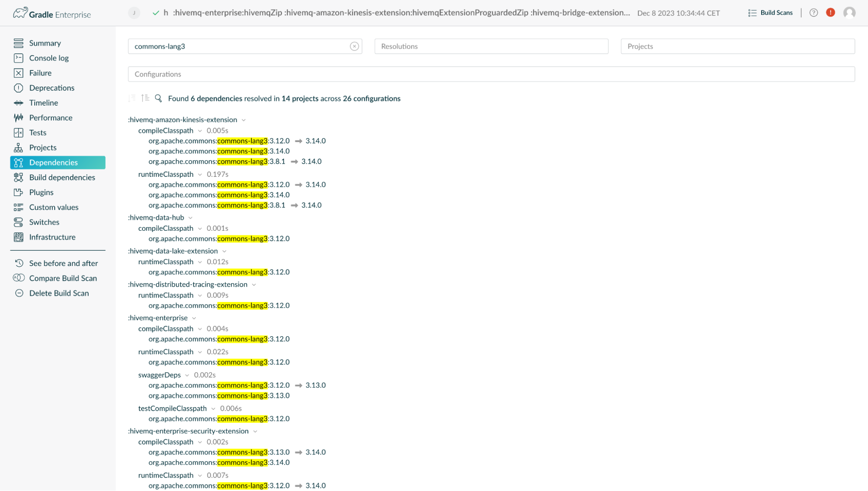868x491 pixels.
Task: Collapse the swaggerDeps configuration
Action: tap(187, 375)
